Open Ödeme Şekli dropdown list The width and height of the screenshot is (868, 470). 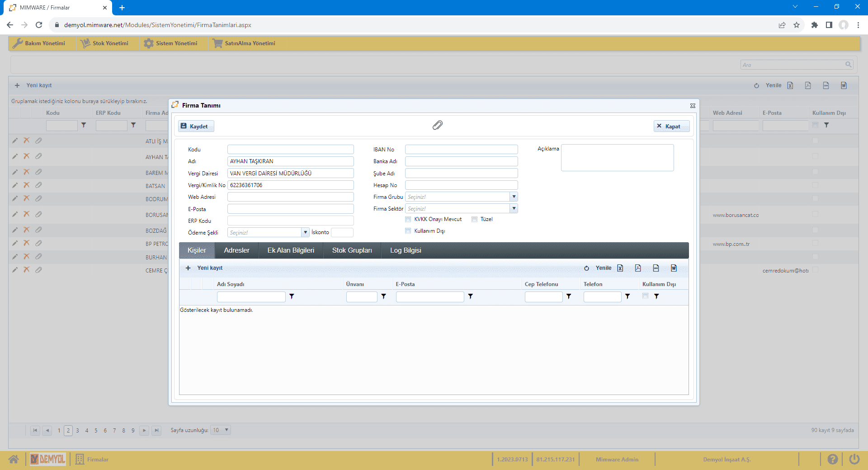tap(305, 232)
